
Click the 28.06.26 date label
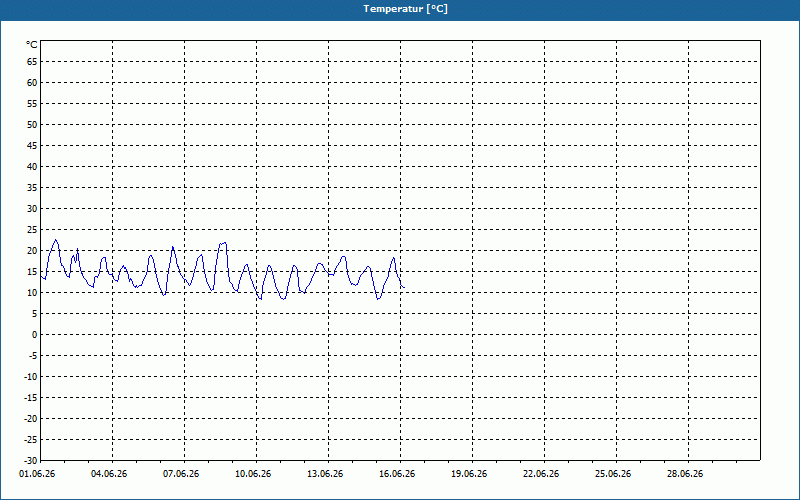[x=685, y=474]
